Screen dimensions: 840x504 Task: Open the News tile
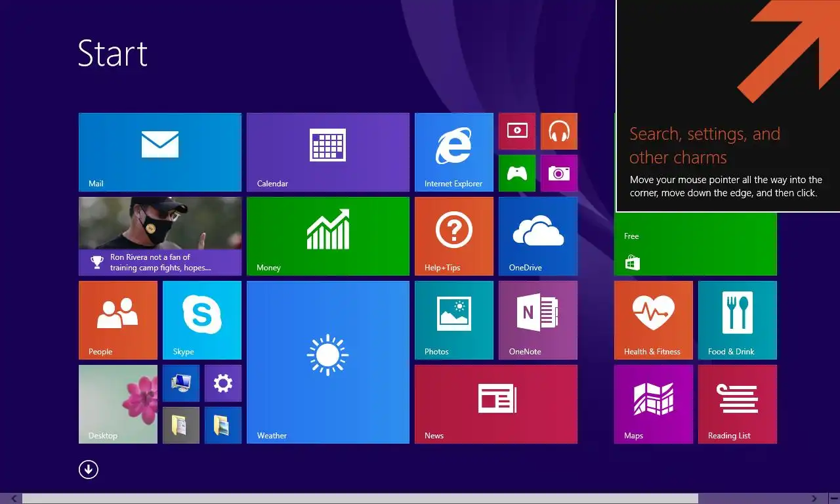click(x=496, y=404)
